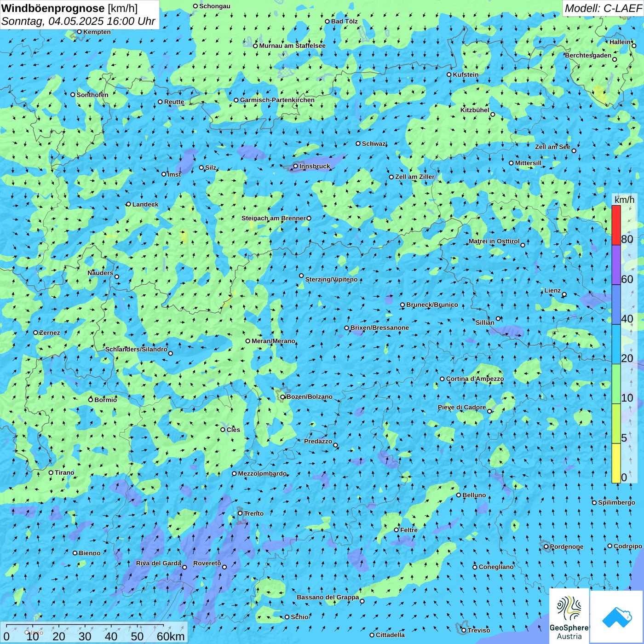Click the Pordenone city label

tap(566, 546)
